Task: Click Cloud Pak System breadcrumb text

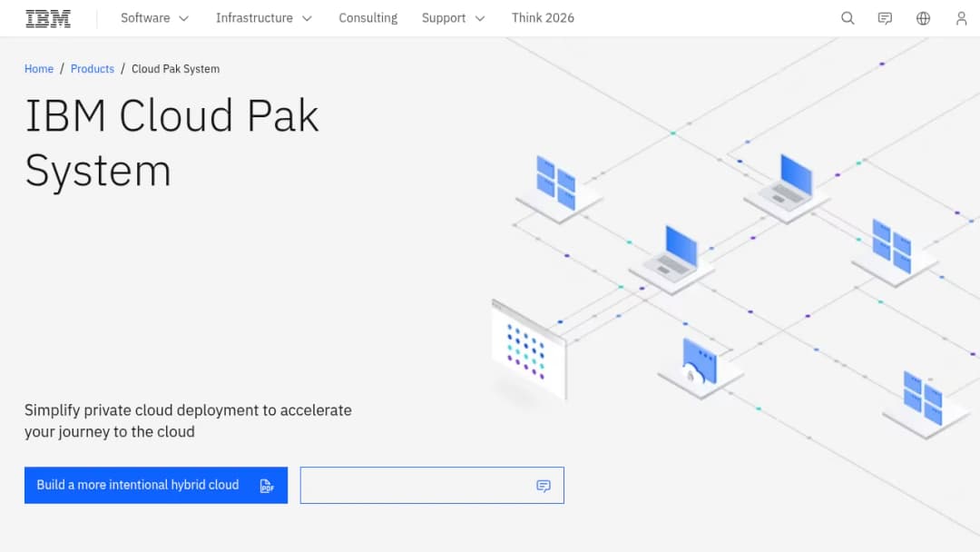Action: [176, 69]
